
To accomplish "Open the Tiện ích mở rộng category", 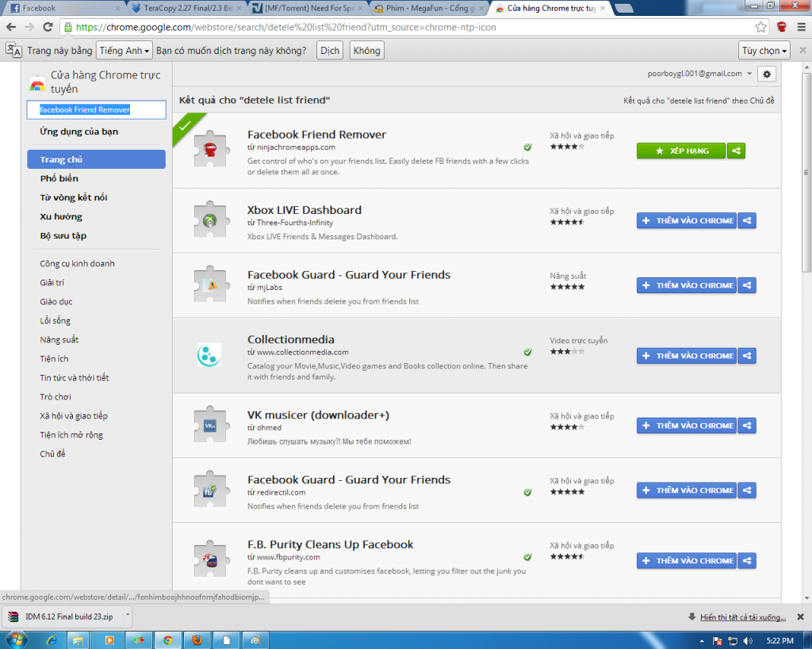I will [x=71, y=435].
